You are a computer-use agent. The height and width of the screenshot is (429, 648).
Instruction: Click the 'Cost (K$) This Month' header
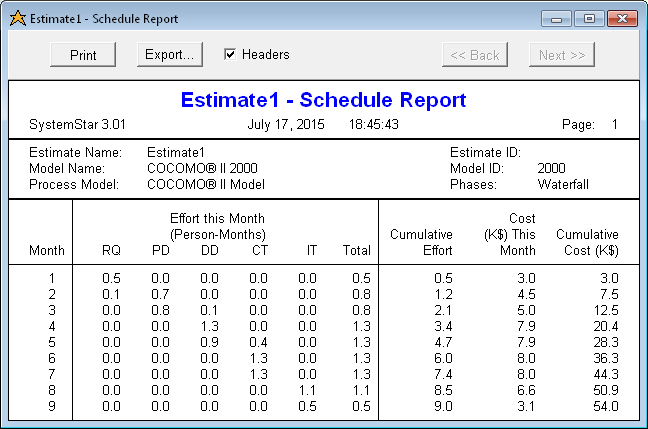click(510, 234)
